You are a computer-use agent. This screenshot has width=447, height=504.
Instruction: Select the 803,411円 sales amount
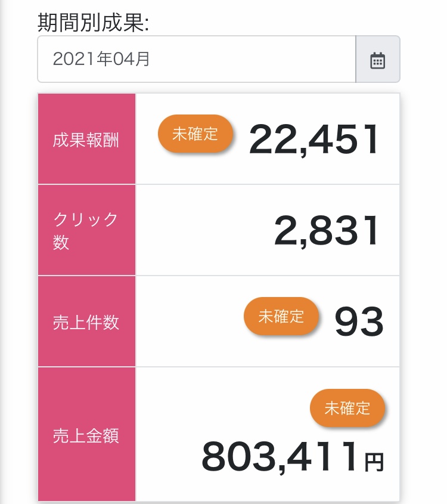(293, 457)
